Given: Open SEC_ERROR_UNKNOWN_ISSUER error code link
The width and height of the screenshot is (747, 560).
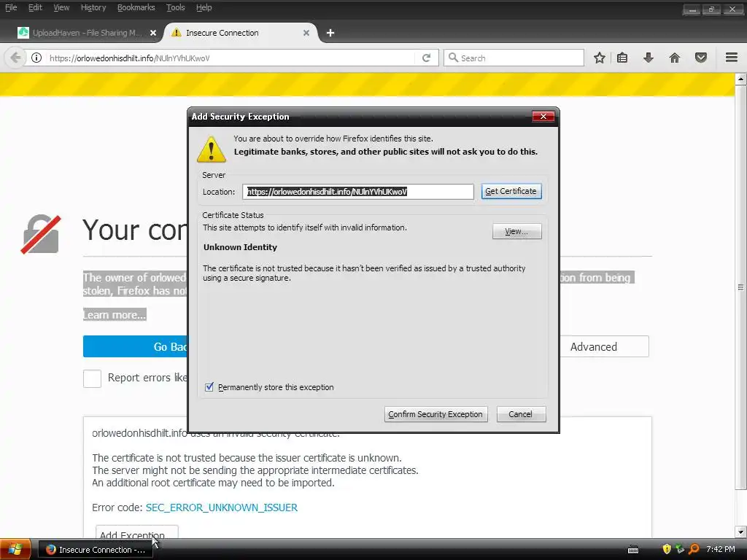Looking at the screenshot, I should (x=222, y=507).
